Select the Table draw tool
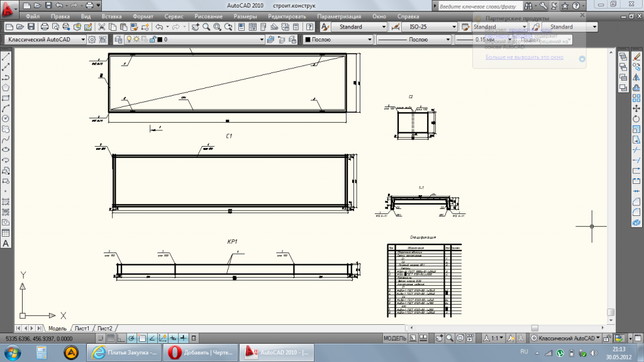The height and width of the screenshot is (362, 644). [6, 233]
